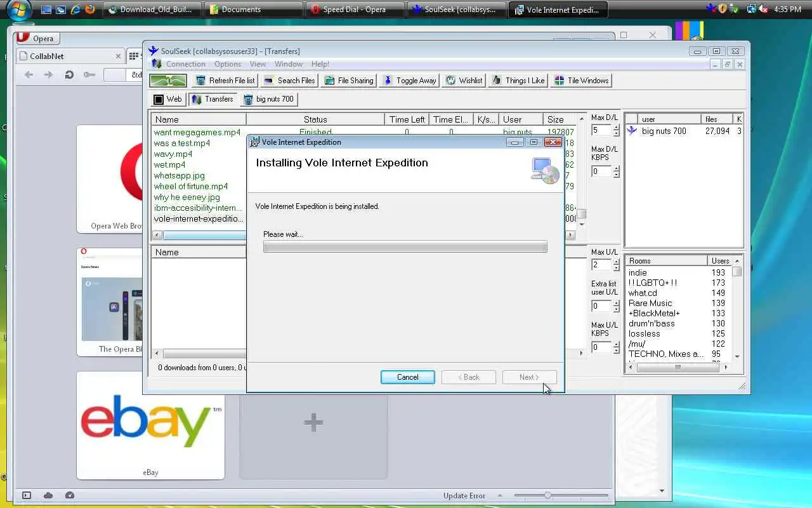Increase the Max D/L value

[616, 127]
